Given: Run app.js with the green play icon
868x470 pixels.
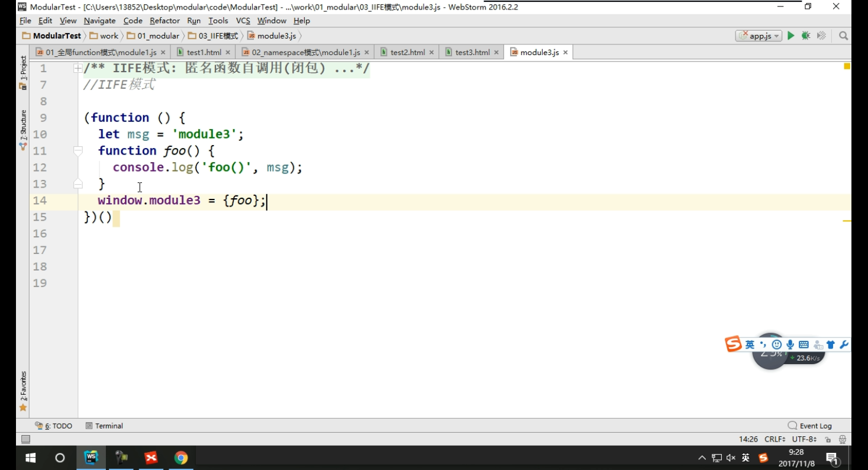Looking at the screenshot, I should (790, 36).
